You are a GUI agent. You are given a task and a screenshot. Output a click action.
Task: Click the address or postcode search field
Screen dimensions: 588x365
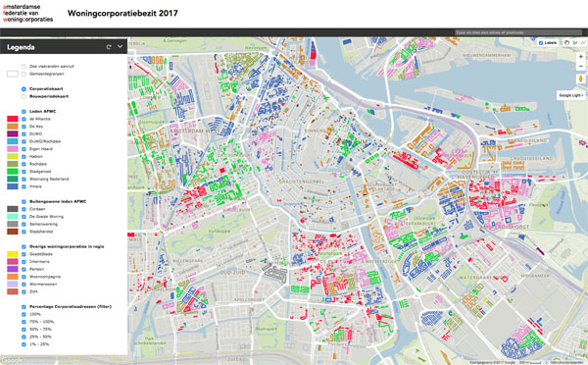pos(518,32)
